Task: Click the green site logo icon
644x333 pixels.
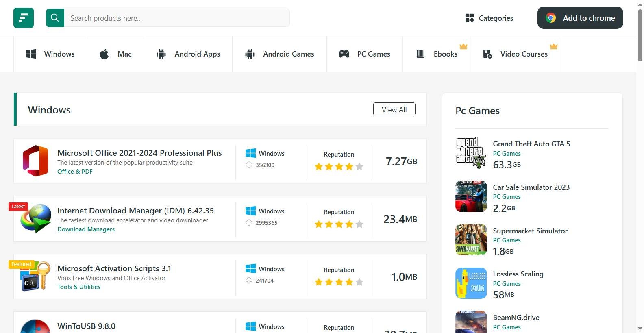Action: pyautogui.click(x=24, y=18)
